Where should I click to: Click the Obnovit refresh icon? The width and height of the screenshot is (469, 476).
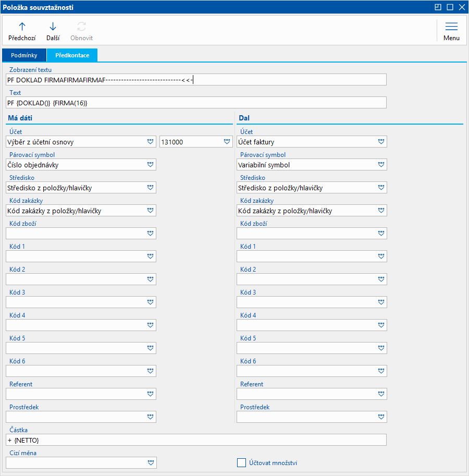coord(81,27)
